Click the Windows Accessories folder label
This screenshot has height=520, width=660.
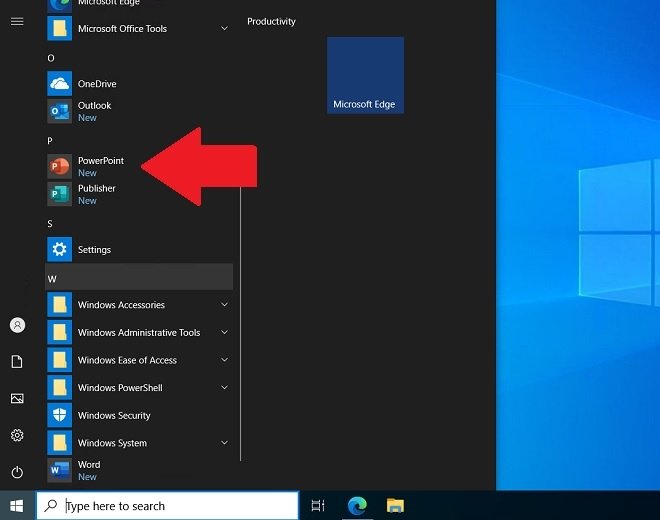[121, 305]
